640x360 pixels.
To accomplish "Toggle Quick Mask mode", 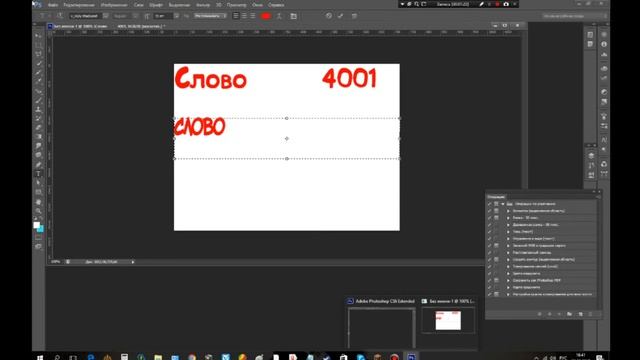I will tap(38, 237).
